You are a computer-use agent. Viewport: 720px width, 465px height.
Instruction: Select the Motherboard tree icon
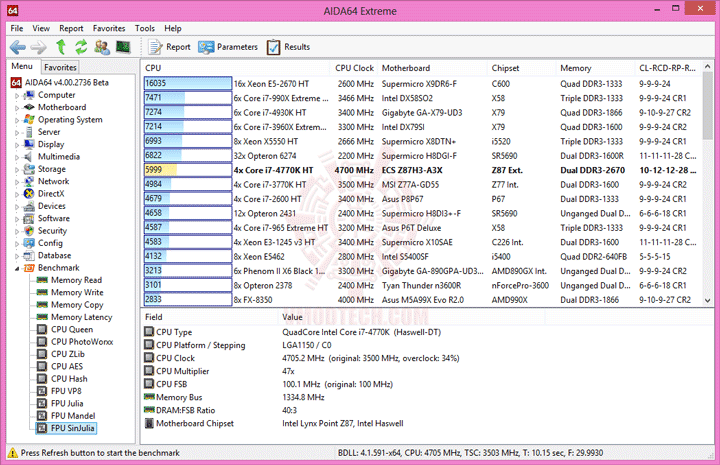pyautogui.click(x=29, y=107)
